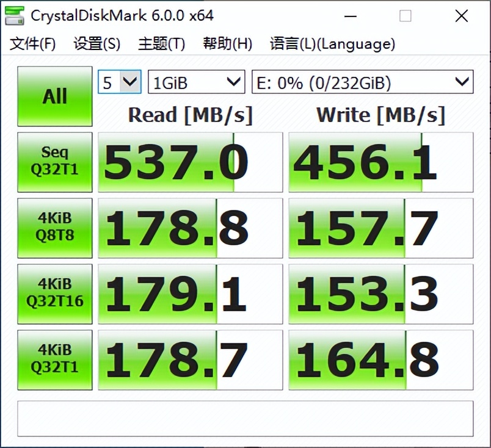Run the 4KiB Q32T16 benchmark

pyautogui.click(x=54, y=294)
